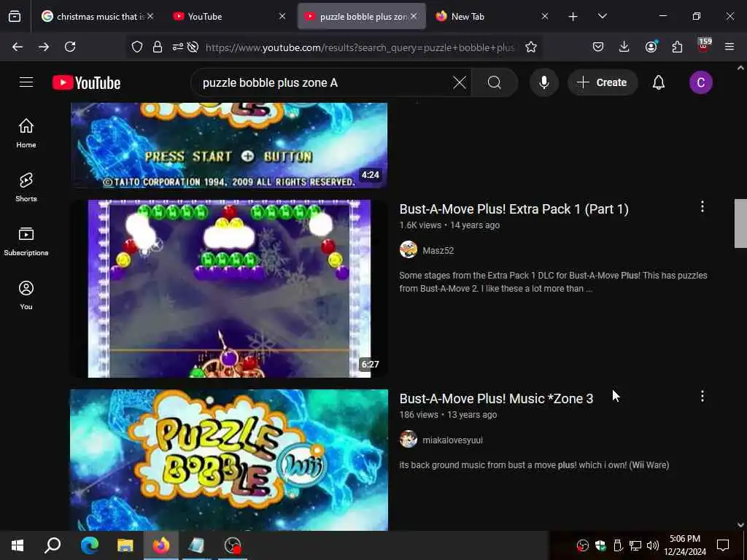Play the 6:27 gameplay video thumbnail
747x560 pixels.
pyautogui.click(x=229, y=289)
